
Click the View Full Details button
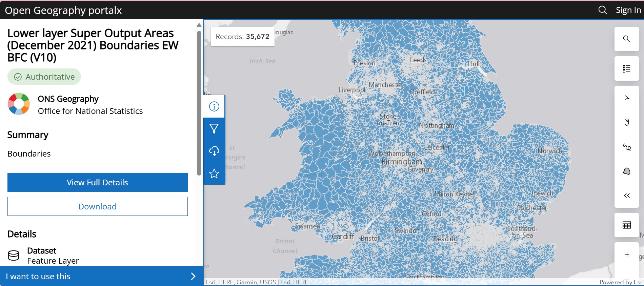tap(97, 182)
